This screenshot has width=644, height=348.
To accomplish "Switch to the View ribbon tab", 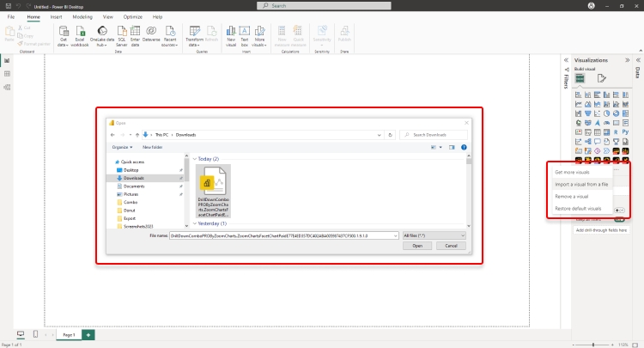I will pyautogui.click(x=108, y=17).
